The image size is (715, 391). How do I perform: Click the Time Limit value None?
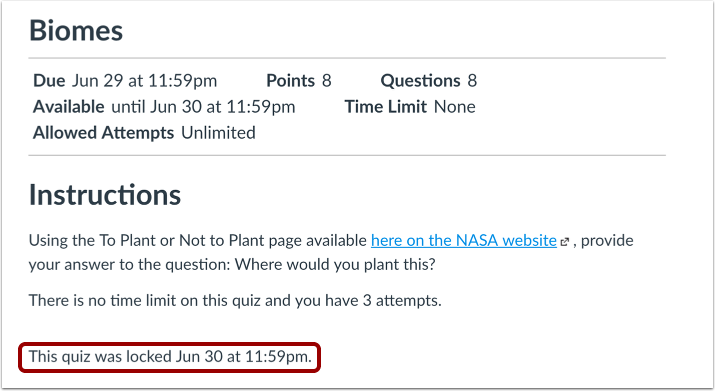[455, 107]
